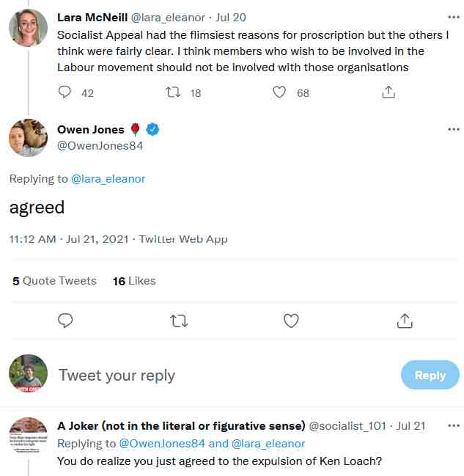The image size is (464, 476).
Task: Open @OwenJones84 mention in A Joker's reply
Action: coord(161,443)
